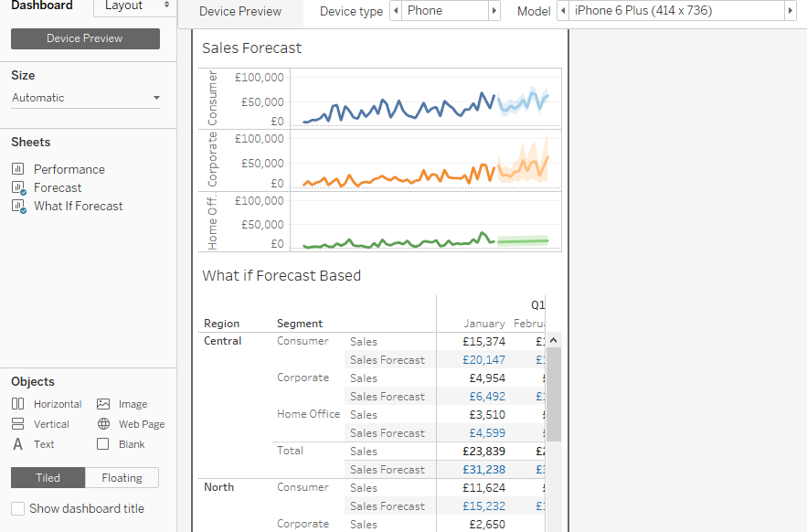807x532 pixels.
Task: Click the Forecast sheet icon
Action: 17,187
